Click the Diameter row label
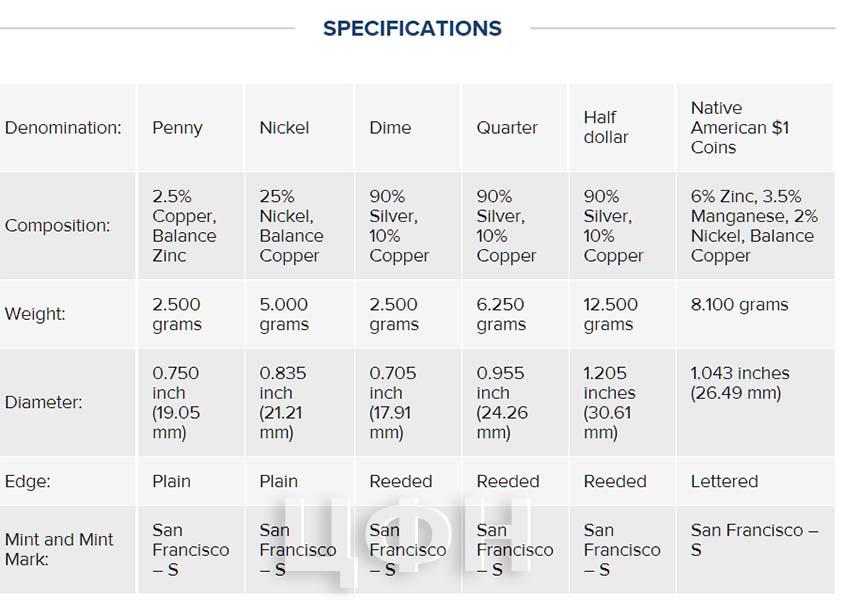Image resolution: width=845 pixels, height=600 pixels. pos(44,402)
